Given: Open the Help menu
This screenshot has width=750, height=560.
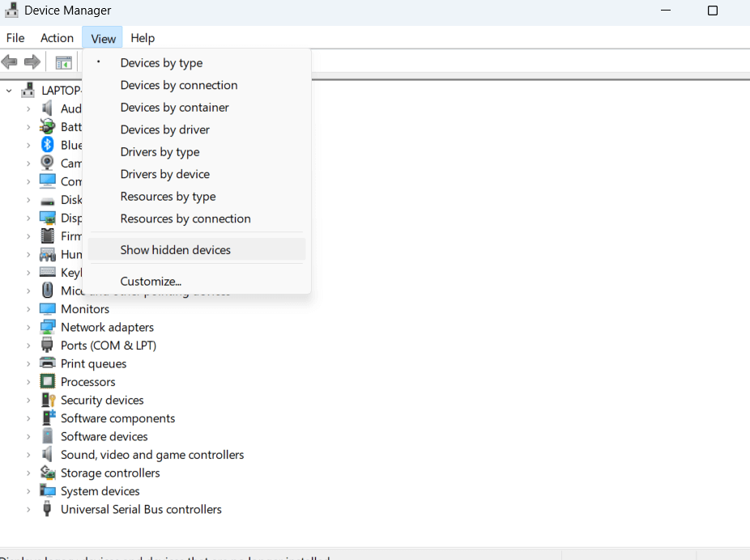Looking at the screenshot, I should point(143,38).
